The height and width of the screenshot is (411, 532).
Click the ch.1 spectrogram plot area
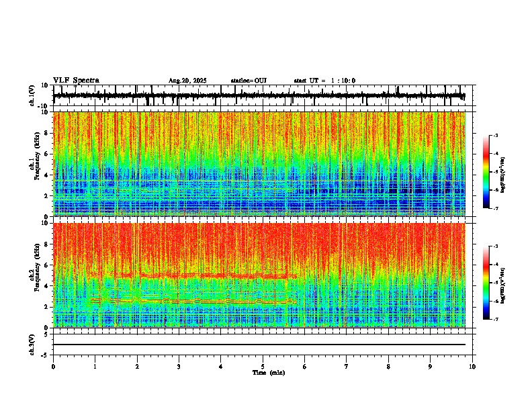[259, 164]
